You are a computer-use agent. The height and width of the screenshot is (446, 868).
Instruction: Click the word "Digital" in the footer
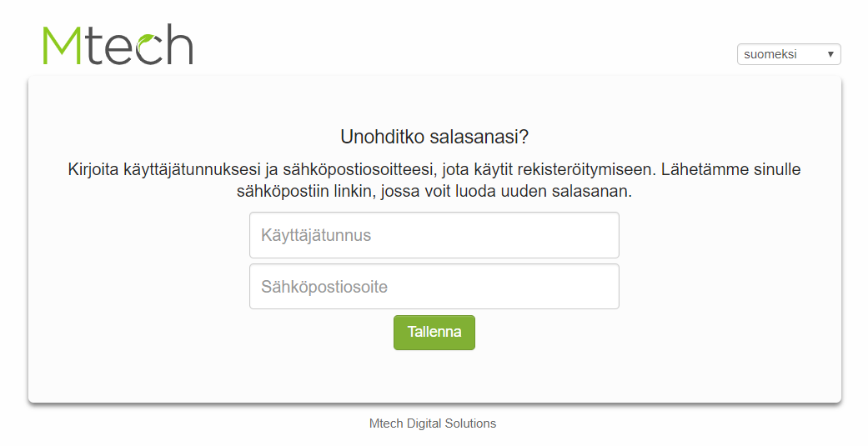[429, 423]
